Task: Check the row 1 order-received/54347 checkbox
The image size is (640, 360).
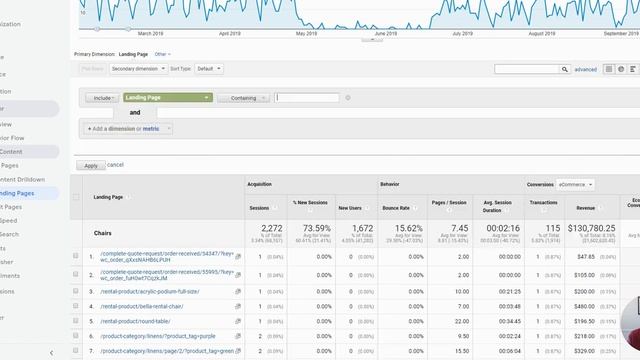Action: 76,256
